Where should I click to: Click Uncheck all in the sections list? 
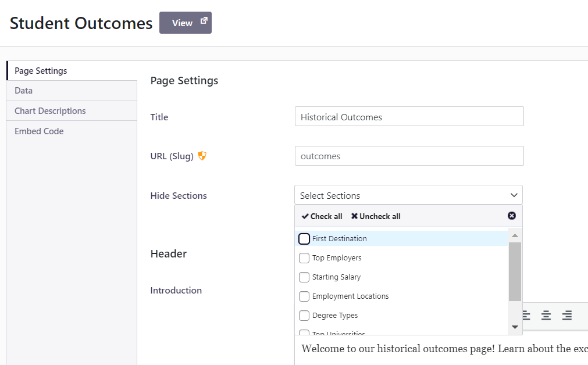(376, 216)
